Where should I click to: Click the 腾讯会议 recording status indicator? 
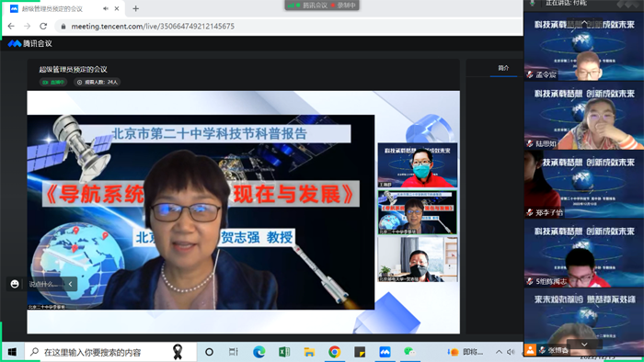point(322,6)
